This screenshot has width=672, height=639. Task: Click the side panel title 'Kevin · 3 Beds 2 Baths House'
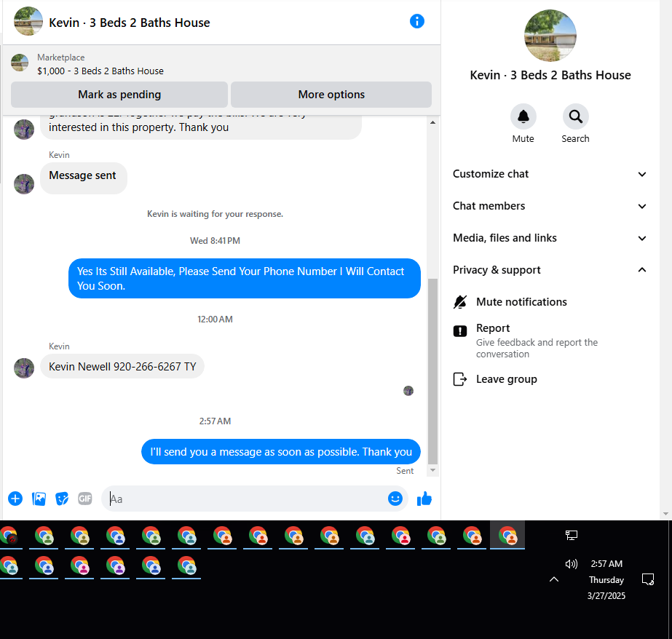(x=550, y=75)
